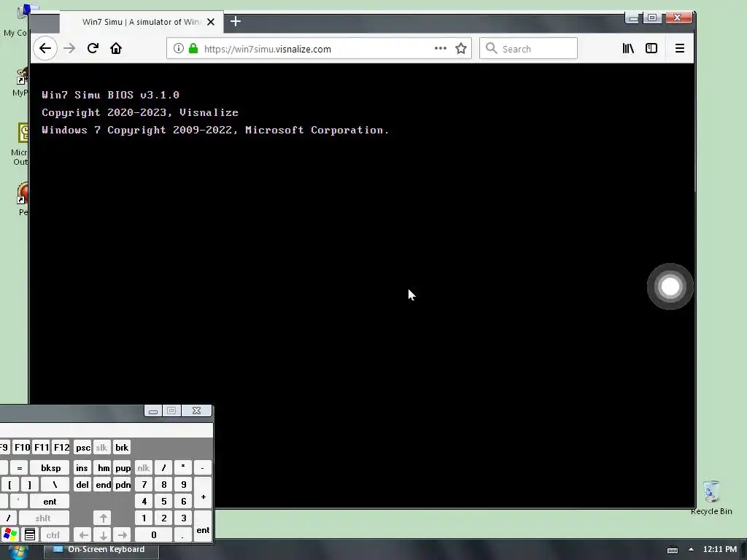This screenshot has width=747, height=560.
Task: Toggle the slk scroll lock key
Action: [101, 448]
